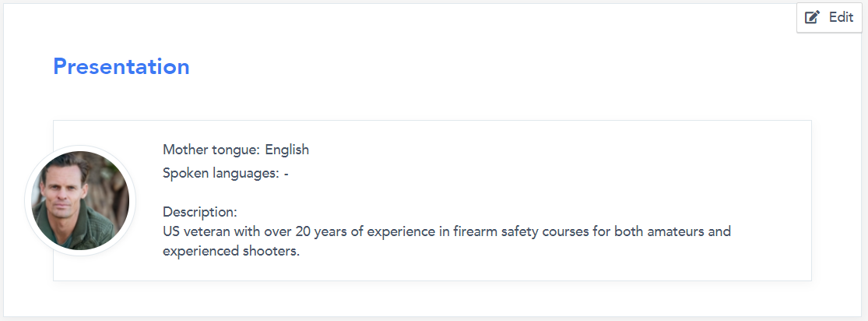868x321 pixels.
Task: Click the "Spoken languages:" label
Action: 220,173
